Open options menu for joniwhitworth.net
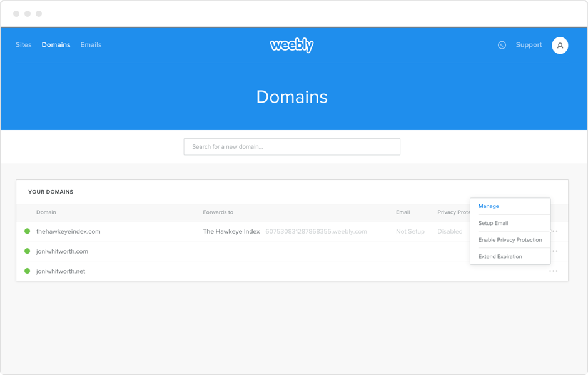The image size is (588, 375). click(x=553, y=271)
